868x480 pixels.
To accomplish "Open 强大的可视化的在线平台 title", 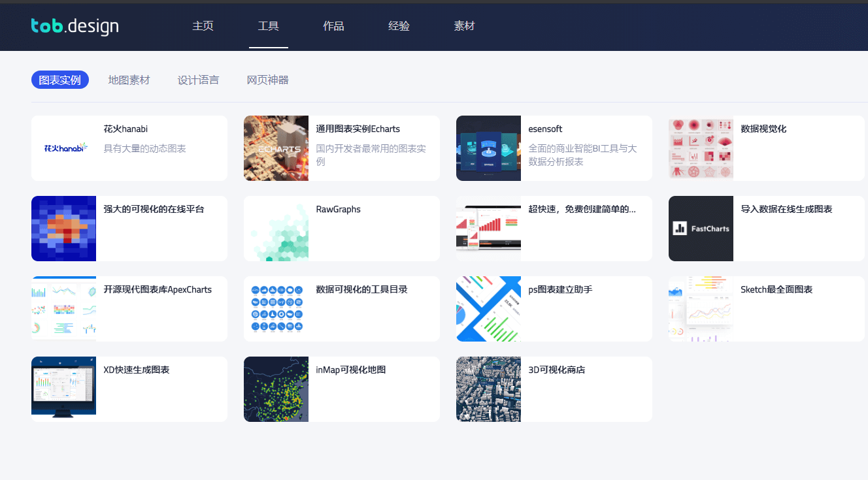I will tap(154, 209).
